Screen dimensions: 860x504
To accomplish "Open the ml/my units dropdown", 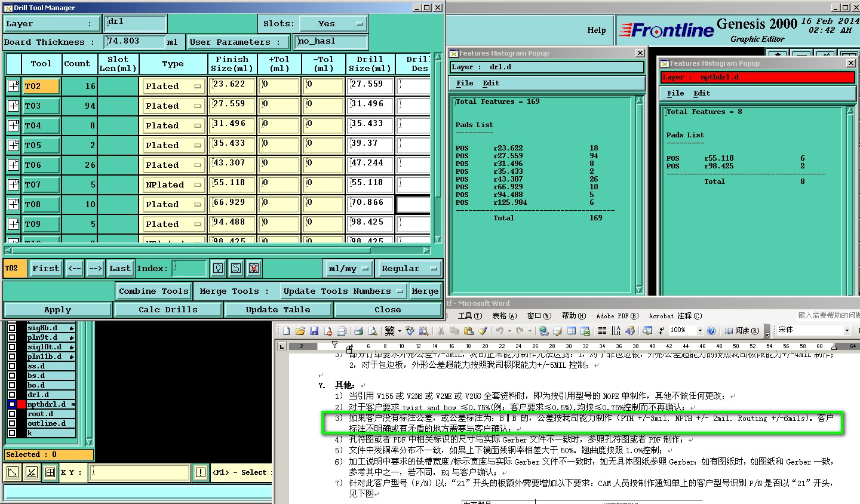I will tap(348, 269).
